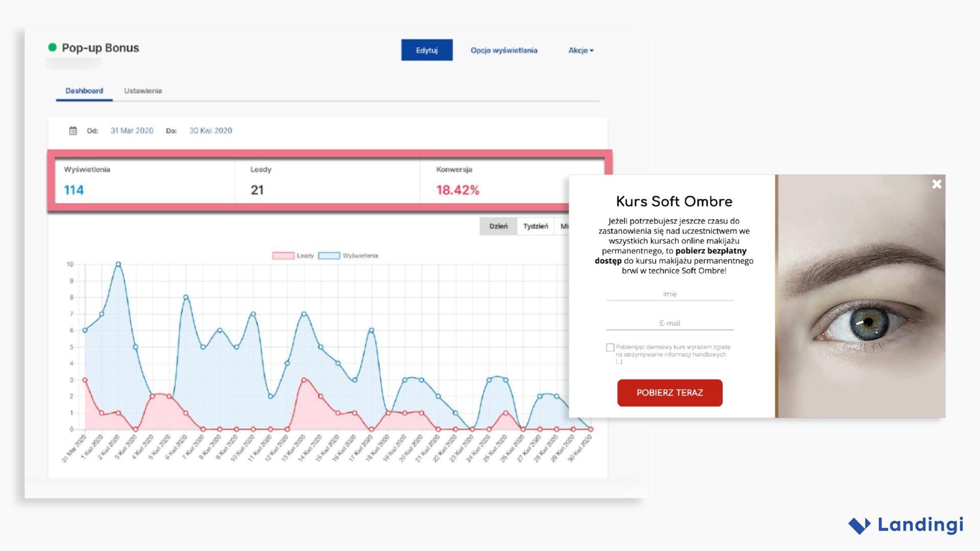
Task: Open the start date selector showing 31 Mar 2020
Action: click(x=132, y=131)
